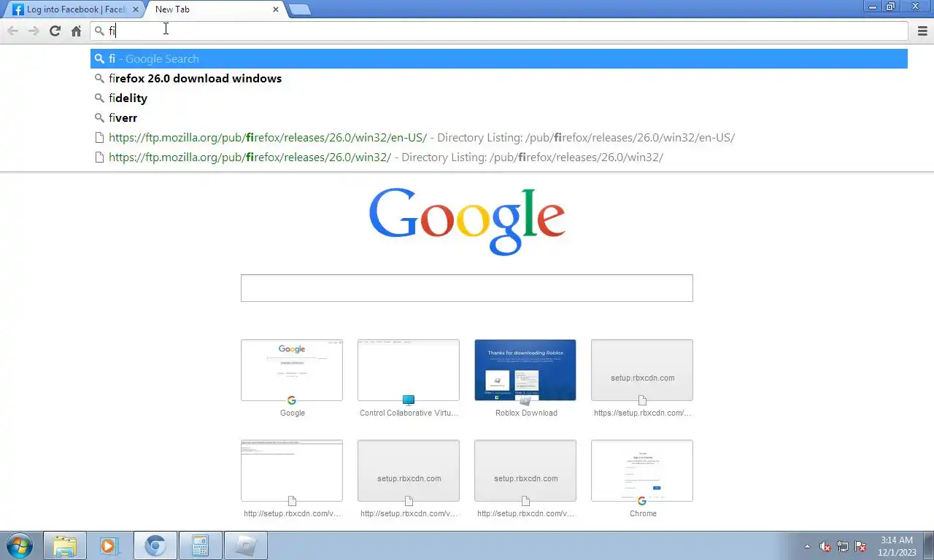Launch Windows Media Player from the taskbar
Image resolution: width=934 pixels, height=560 pixels.
pos(109,545)
